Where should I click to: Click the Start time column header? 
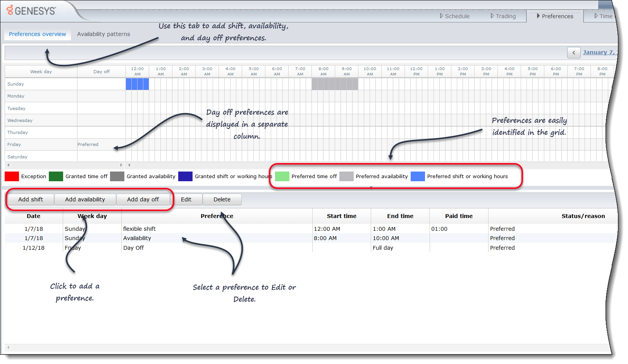coord(342,216)
